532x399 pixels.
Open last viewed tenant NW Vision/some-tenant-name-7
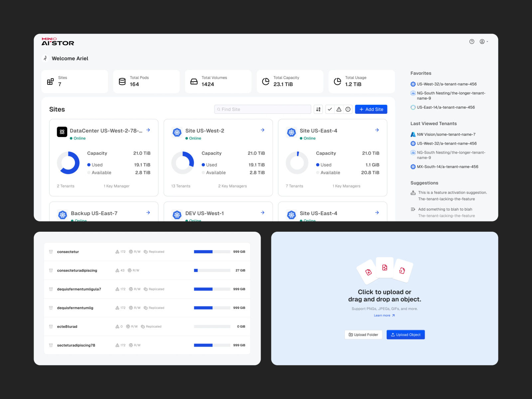[443, 134]
